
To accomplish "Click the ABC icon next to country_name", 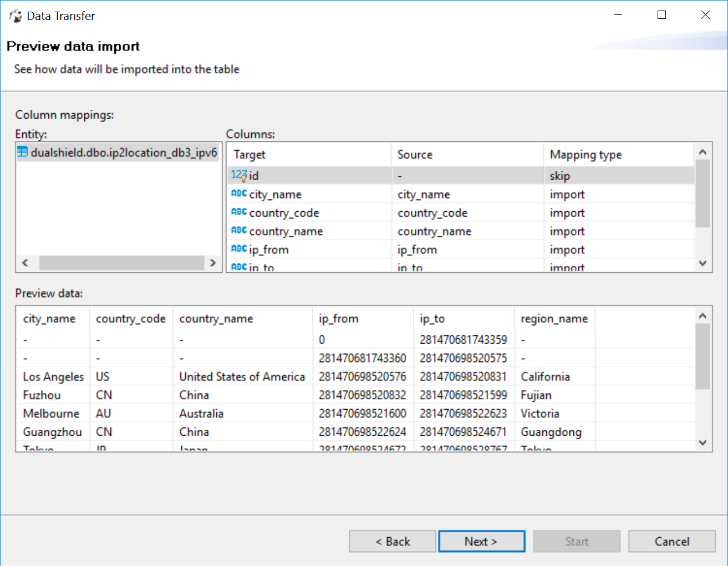I will pos(239,231).
